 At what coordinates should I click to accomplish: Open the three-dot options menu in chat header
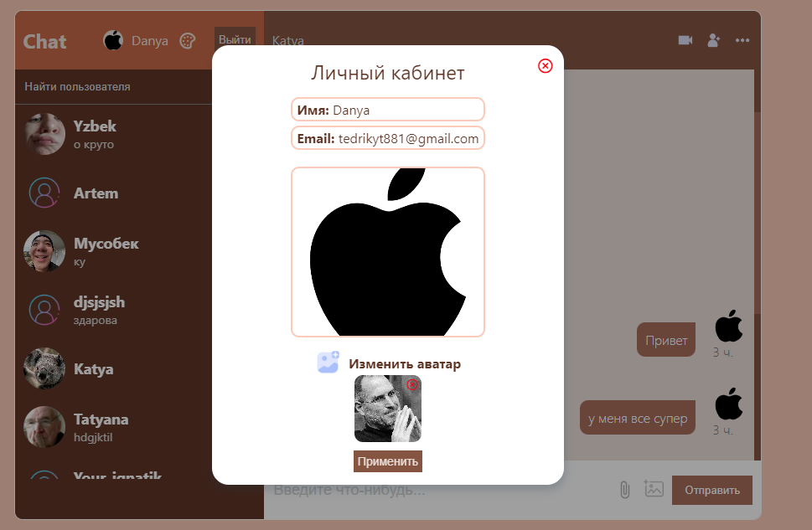[742, 39]
